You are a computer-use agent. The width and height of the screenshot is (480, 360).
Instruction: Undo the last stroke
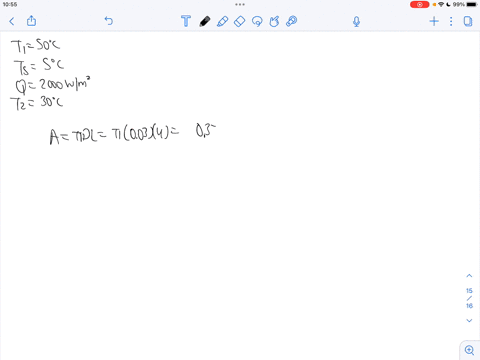[x=109, y=21]
